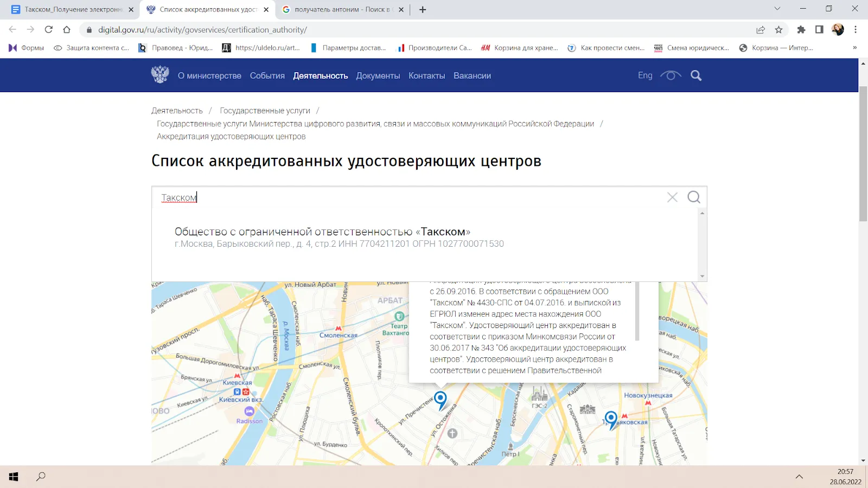This screenshot has height=488, width=868.
Task: Switch site language to Eng
Action: coord(645,75)
